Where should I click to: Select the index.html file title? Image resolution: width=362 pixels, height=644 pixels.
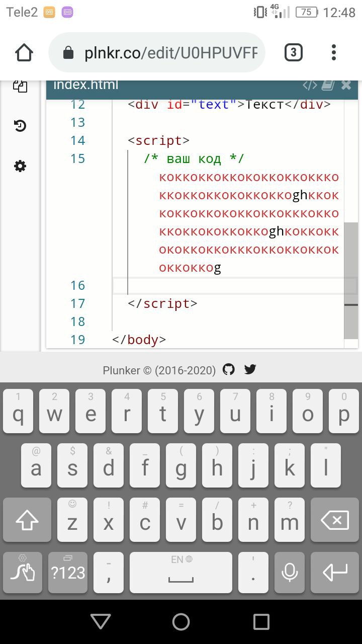tap(86, 85)
